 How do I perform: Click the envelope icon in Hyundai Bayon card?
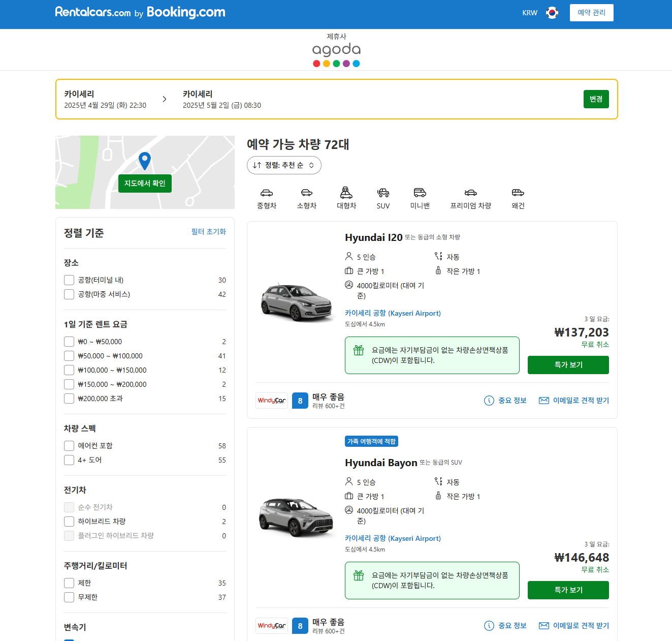pos(544,626)
